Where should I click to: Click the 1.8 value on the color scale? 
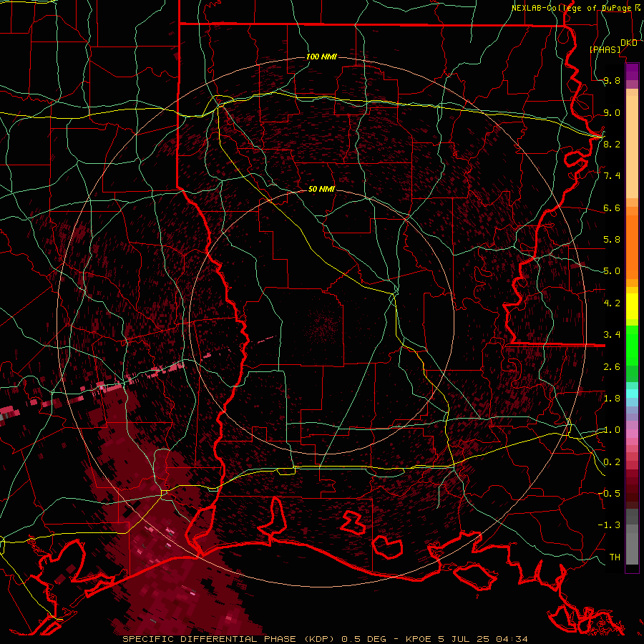pyautogui.click(x=612, y=399)
